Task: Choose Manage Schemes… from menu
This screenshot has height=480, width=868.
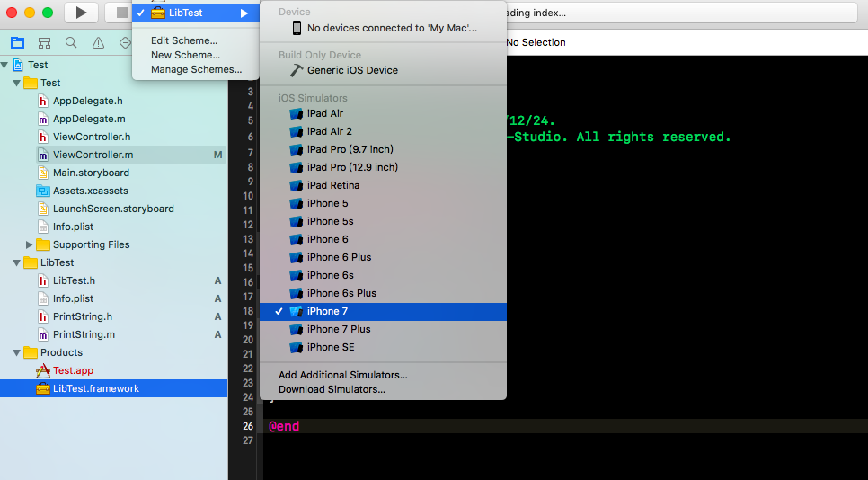Action: [x=196, y=69]
